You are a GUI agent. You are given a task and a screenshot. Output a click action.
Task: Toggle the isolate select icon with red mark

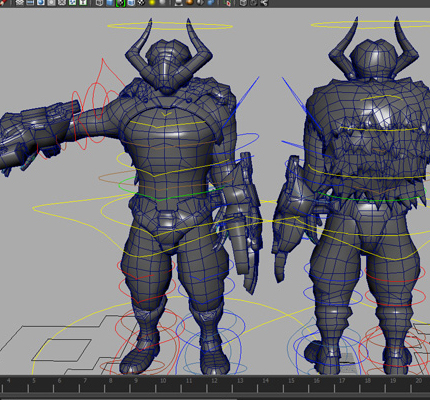pyautogui.click(x=227, y=3)
